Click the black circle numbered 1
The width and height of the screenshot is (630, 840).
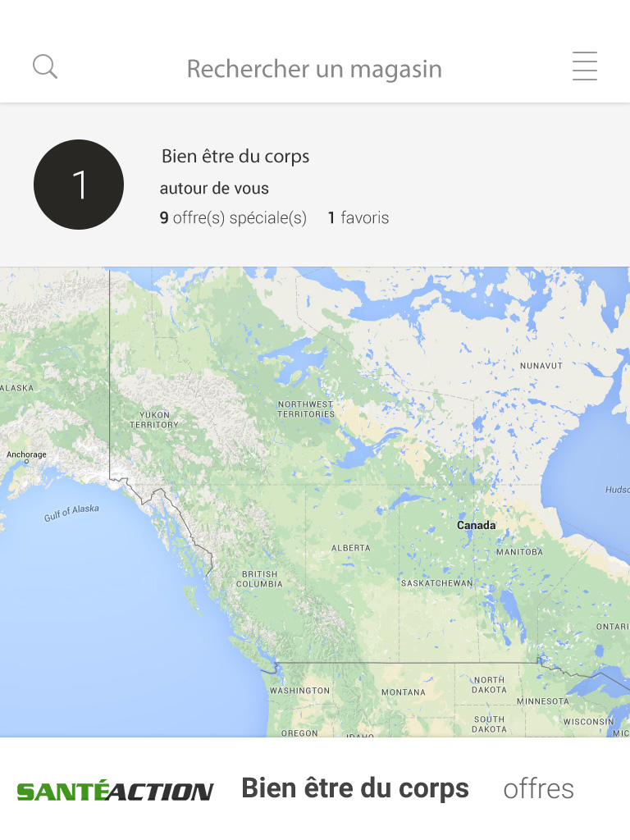coord(79,185)
